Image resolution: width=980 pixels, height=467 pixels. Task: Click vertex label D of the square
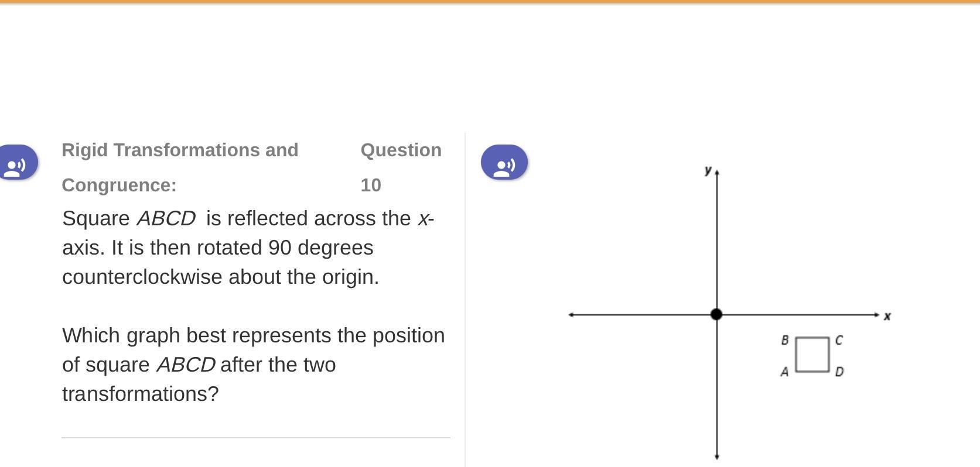(839, 372)
